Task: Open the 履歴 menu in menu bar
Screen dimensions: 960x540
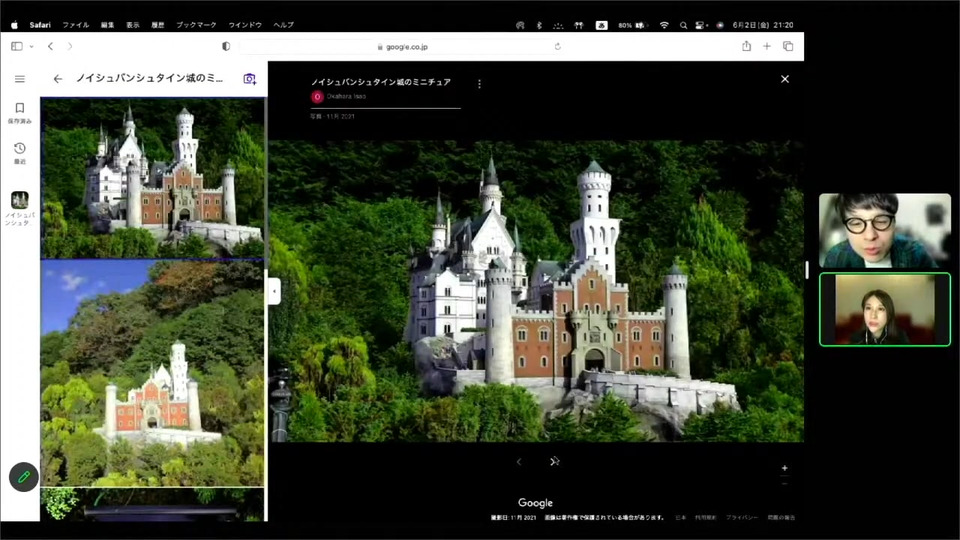Action: click(x=158, y=24)
